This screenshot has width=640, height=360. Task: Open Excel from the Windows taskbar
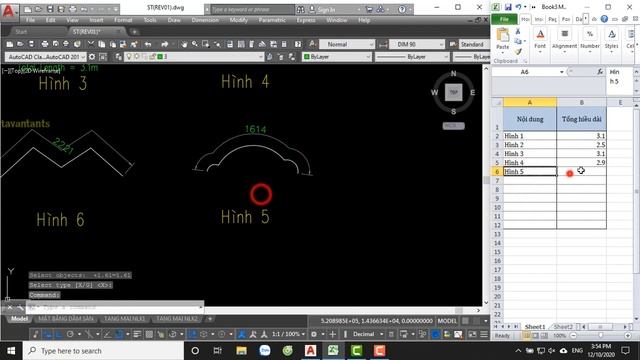tap(333, 351)
